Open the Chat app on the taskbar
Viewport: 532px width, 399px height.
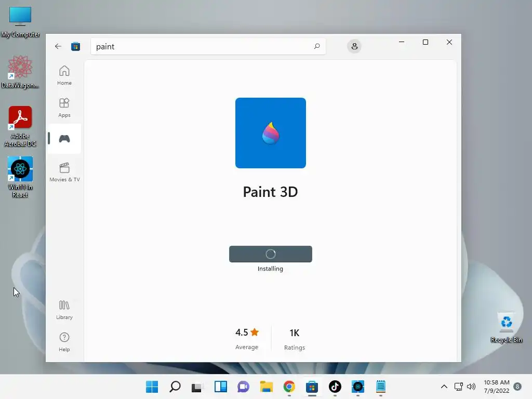coord(243,387)
